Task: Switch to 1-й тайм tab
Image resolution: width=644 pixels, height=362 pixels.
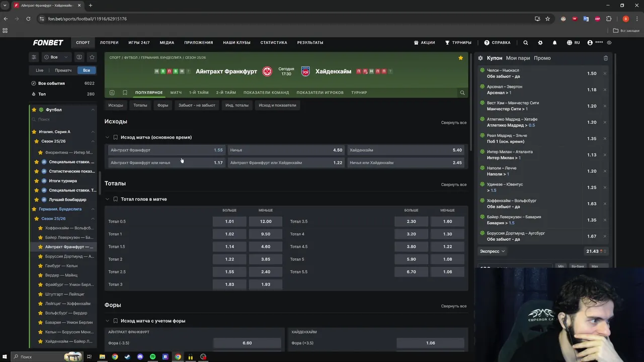Action: coord(199,93)
